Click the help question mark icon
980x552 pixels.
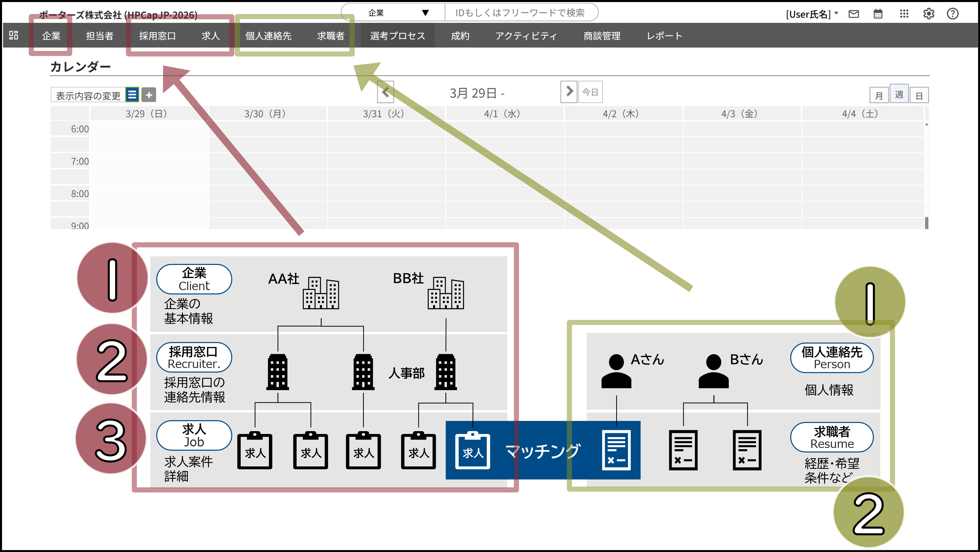953,14
